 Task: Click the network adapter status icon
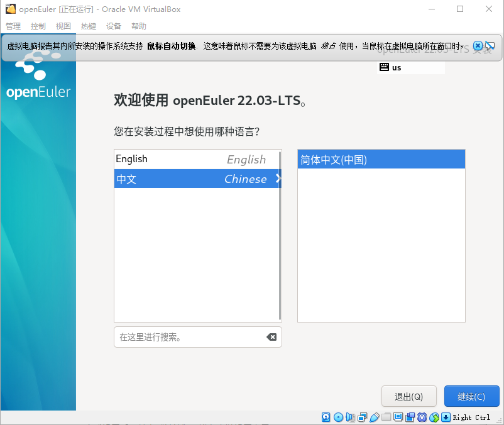(x=362, y=417)
